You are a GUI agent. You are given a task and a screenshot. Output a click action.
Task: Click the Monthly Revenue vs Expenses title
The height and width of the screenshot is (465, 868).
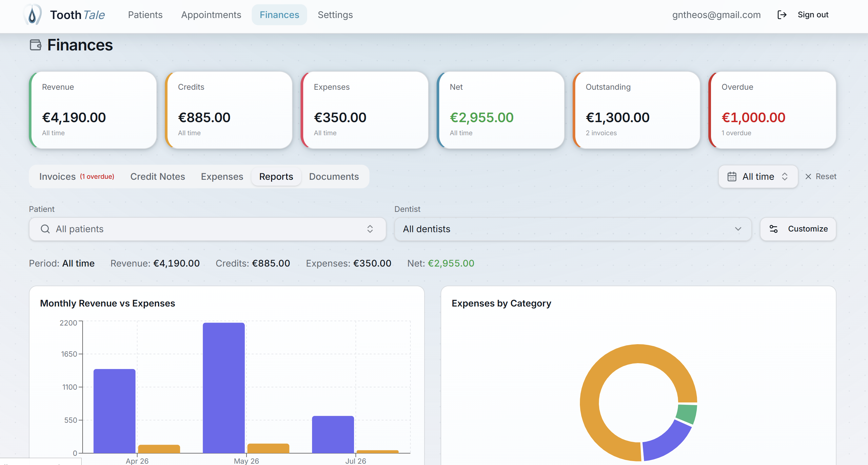click(108, 303)
